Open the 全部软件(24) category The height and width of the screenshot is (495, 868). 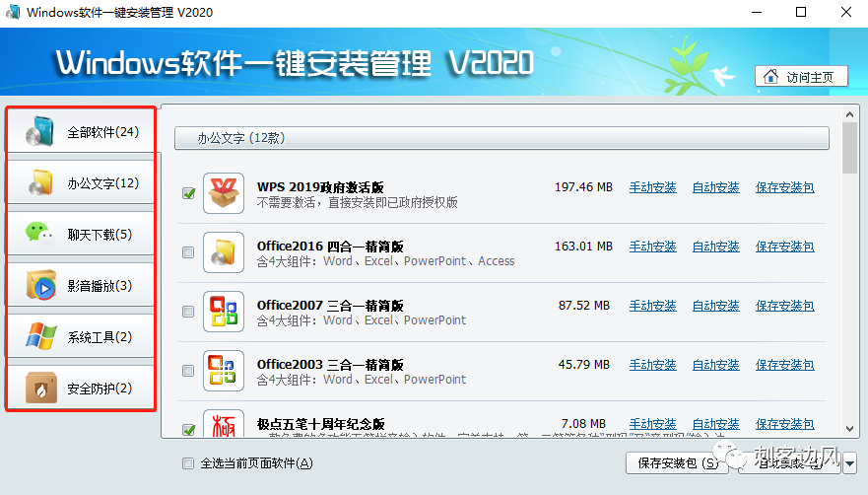81,131
